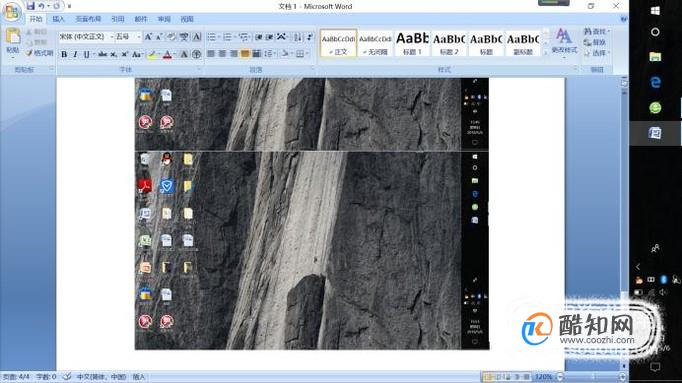Open Cortana circle on taskbar

tap(655, 32)
